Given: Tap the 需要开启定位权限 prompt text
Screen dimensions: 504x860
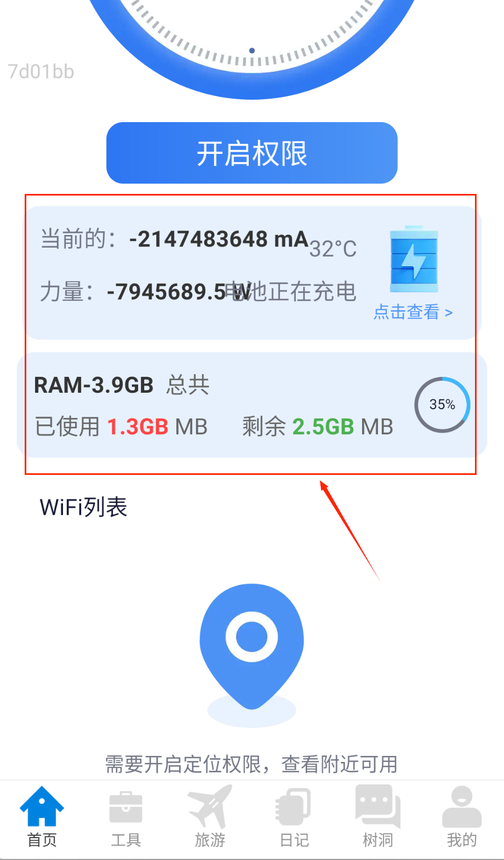Looking at the screenshot, I should point(251,764).
